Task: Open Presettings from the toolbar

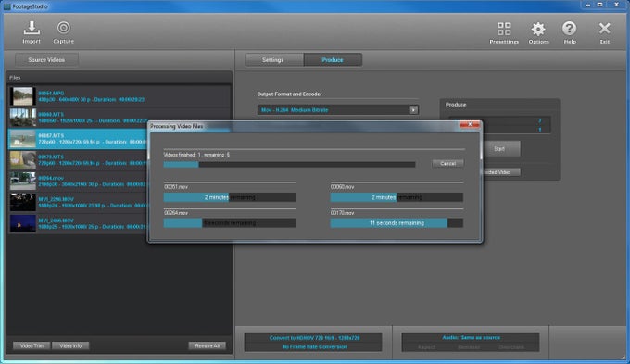Action: [x=504, y=32]
